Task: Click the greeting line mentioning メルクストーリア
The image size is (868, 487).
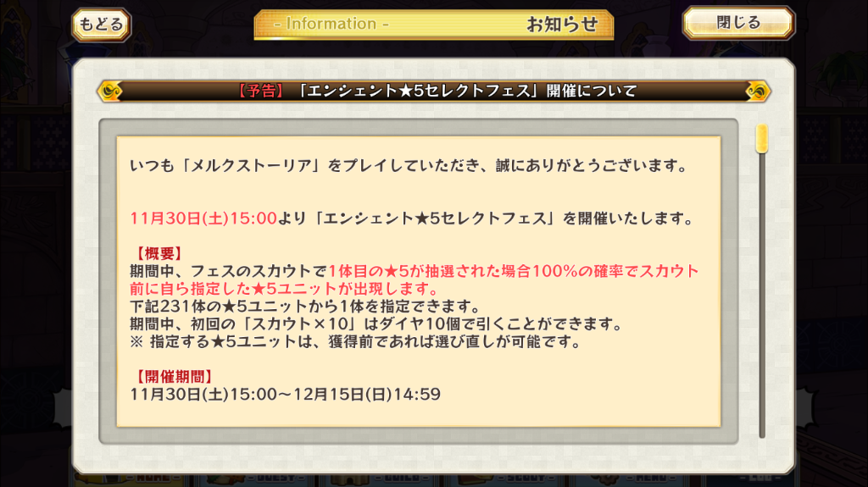Action: 408,165
